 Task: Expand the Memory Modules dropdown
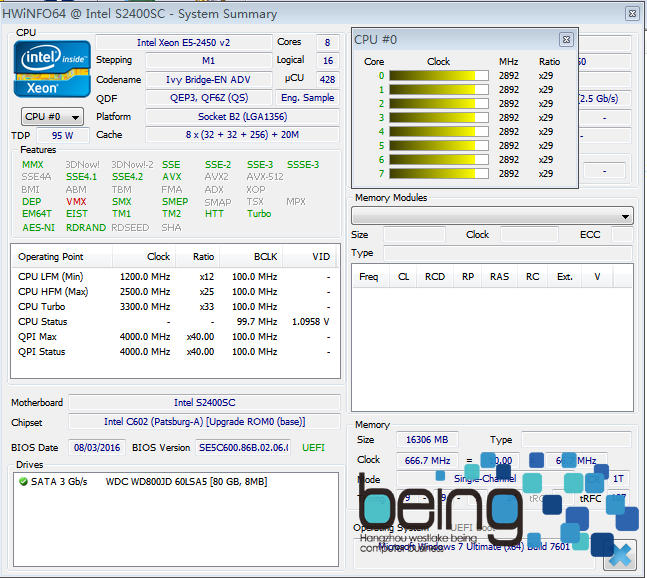492,216
